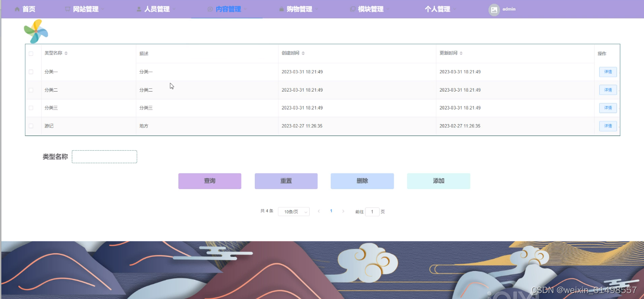Image resolution: width=644 pixels, height=299 pixels.
Task: Click 2023-02-27 11:26:35 creation time cell
Action: click(302, 126)
